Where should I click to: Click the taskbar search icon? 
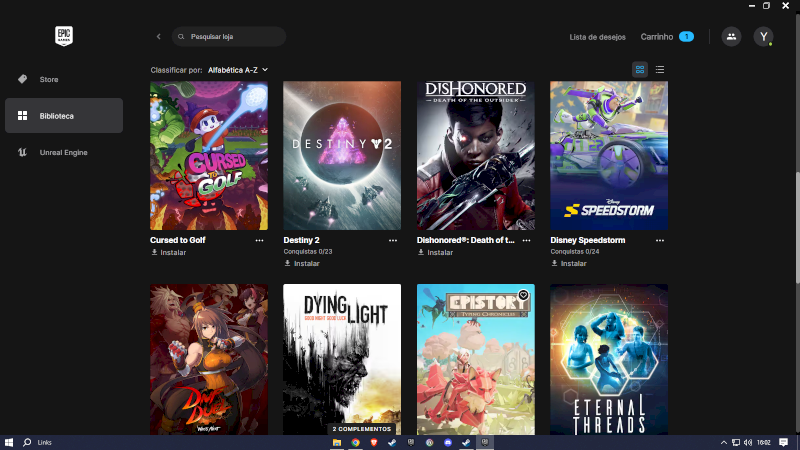point(27,442)
